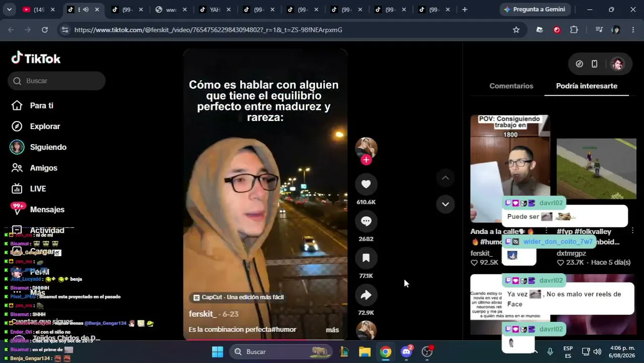Image resolution: width=644 pixels, height=363 pixels.
Task: Switch to the Comentarios tab
Action: pyautogui.click(x=511, y=86)
